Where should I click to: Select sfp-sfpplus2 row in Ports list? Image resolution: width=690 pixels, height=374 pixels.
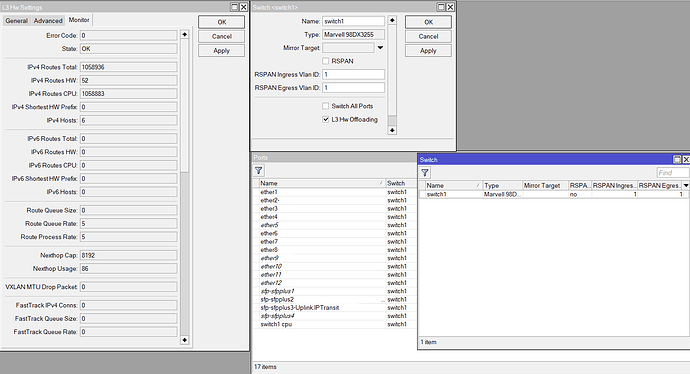(x=334, y=300)
